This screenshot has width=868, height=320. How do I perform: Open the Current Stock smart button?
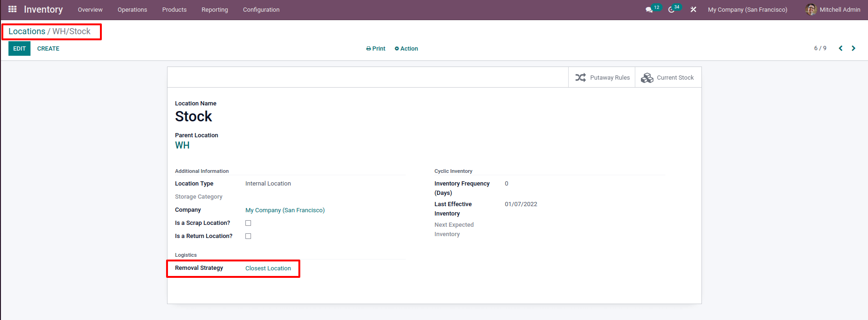coord(668,77)
